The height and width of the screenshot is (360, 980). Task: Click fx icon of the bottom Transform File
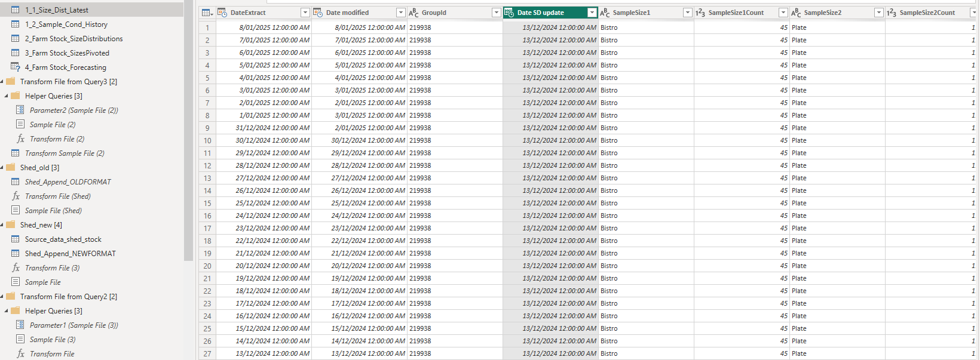20,354
